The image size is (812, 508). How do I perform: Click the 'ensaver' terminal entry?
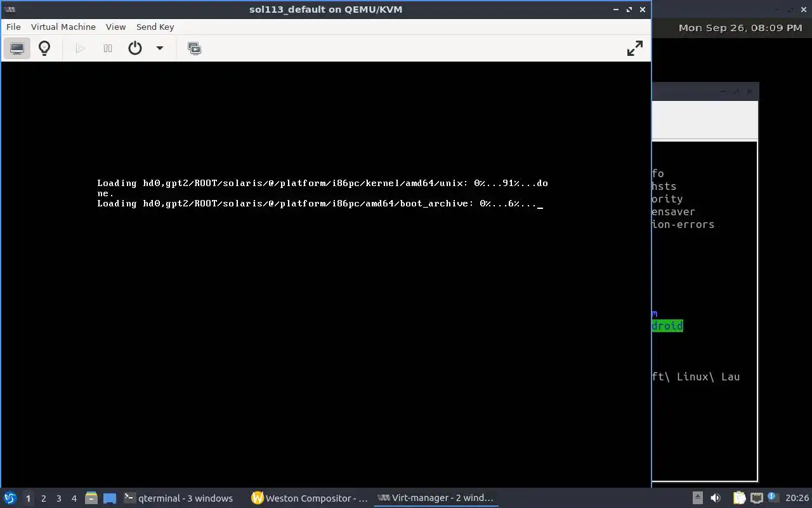(x=674, y=211)
